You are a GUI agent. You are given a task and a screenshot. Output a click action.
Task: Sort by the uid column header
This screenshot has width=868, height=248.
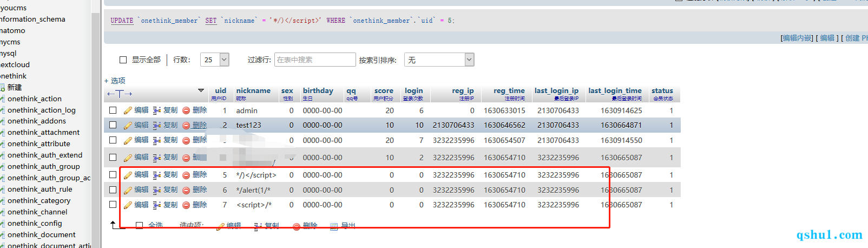[220, 91]
